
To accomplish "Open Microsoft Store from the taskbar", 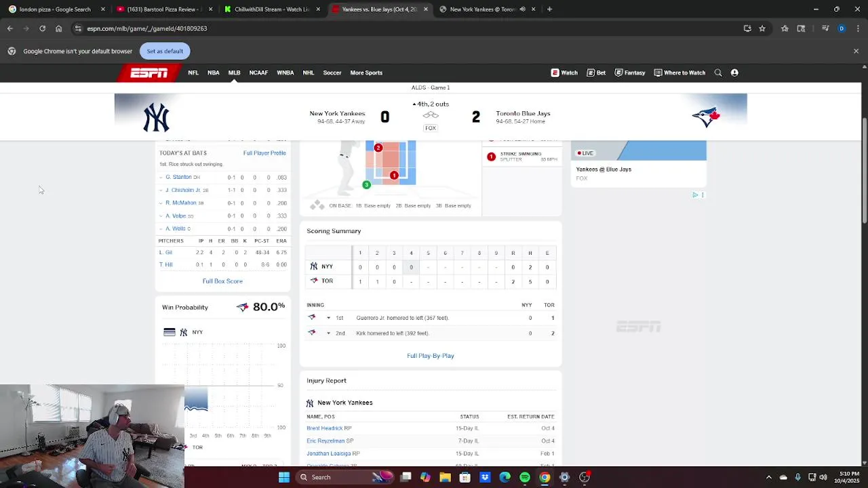I will (x=465, y=477).
